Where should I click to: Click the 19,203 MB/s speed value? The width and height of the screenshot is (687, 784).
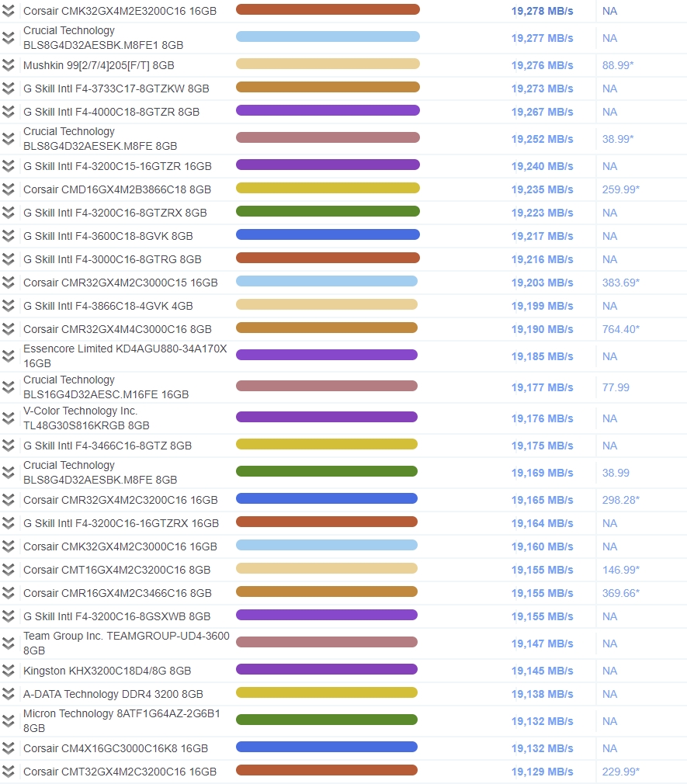coord(542,283)
